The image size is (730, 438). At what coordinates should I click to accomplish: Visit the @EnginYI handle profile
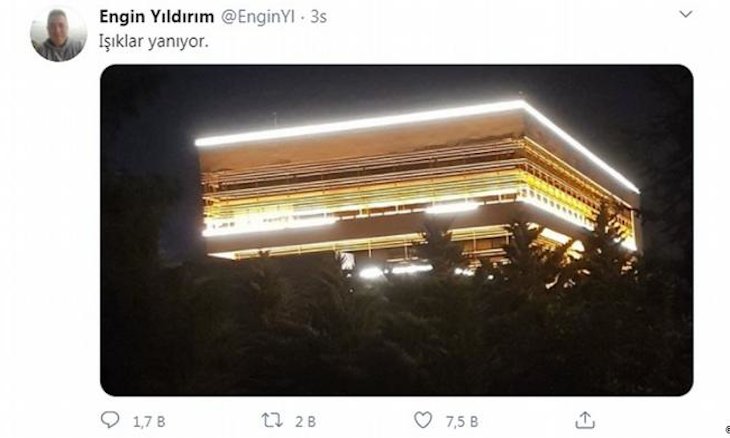(x=257, y=17)
